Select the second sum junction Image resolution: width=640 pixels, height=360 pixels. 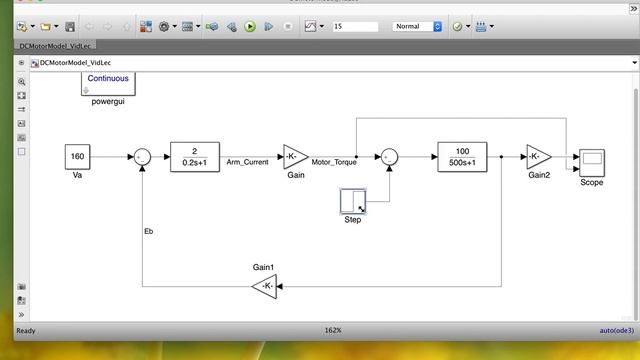pyautogui.click(x=389, y=157)
